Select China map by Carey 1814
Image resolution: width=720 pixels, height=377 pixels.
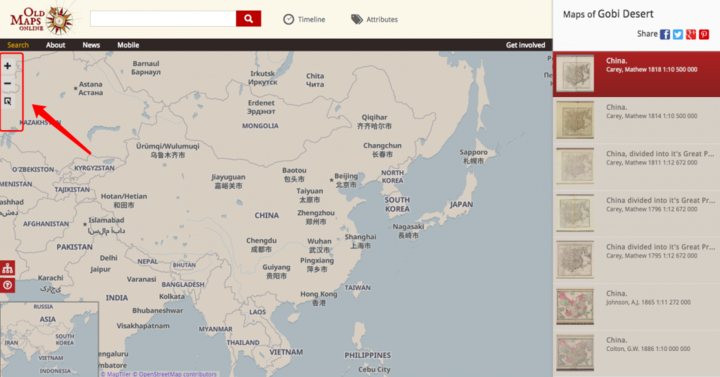pyautogui.click(x=636, y=120)
